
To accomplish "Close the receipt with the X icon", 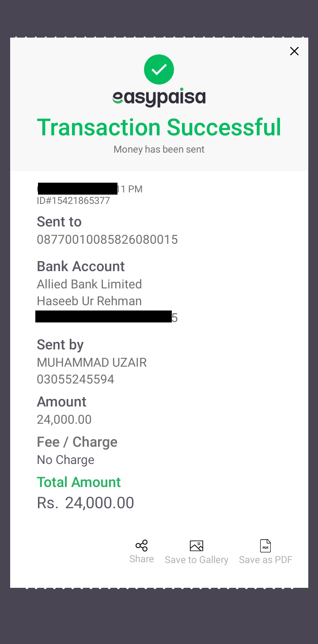I will coord(294,51).
